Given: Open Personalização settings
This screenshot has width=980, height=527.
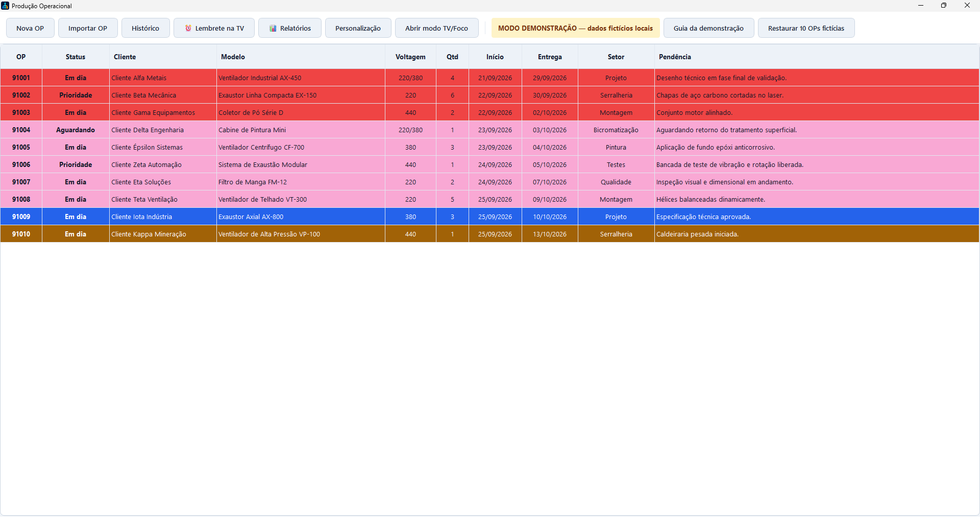Looking at the screenshot, I should point(358,28).
